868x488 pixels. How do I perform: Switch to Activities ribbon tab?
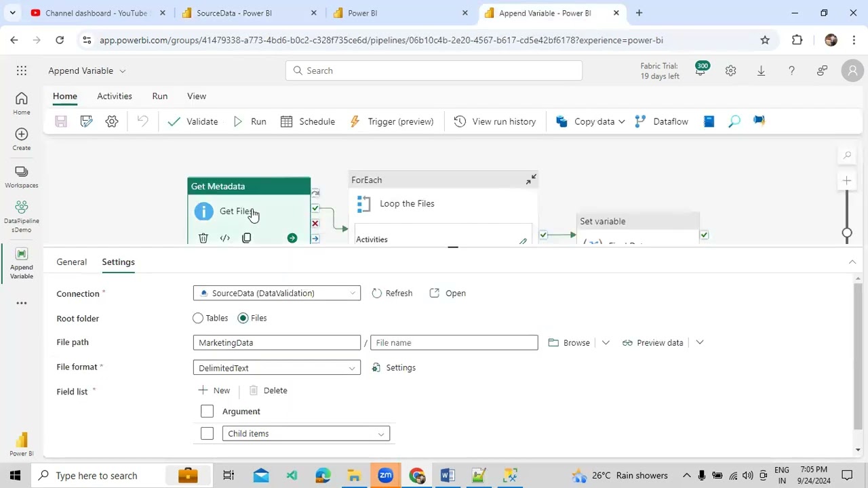pyautogui.click(x=114, y=96)
